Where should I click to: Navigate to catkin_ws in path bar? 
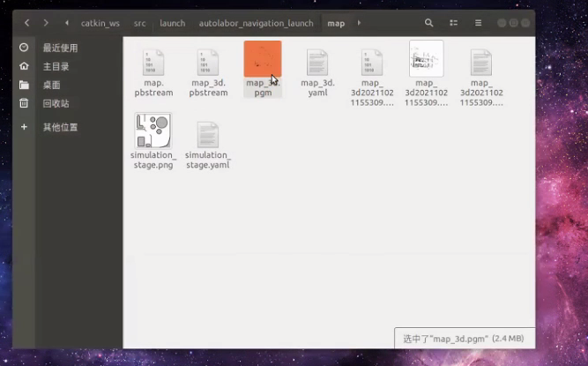click(x=100, y=23)
